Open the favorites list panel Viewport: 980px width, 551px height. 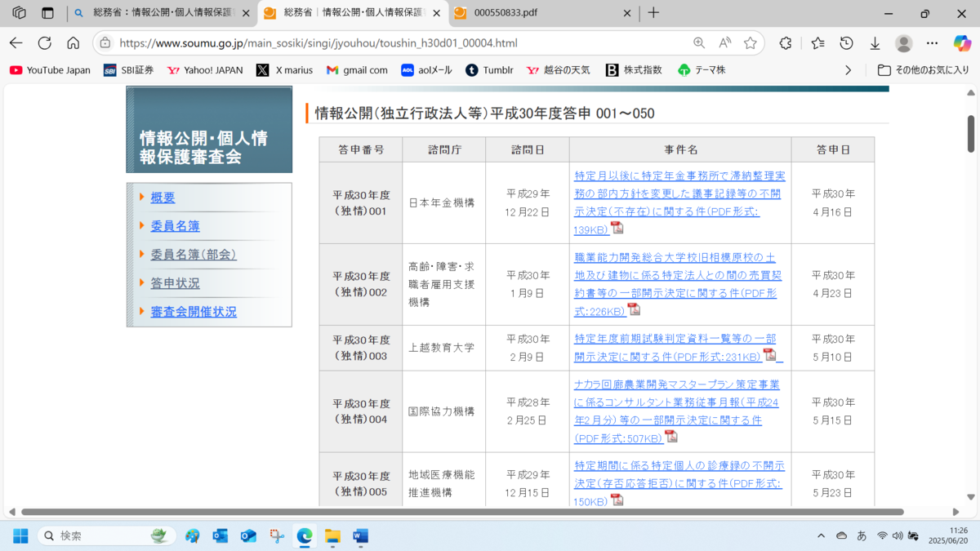coord(818,43)
